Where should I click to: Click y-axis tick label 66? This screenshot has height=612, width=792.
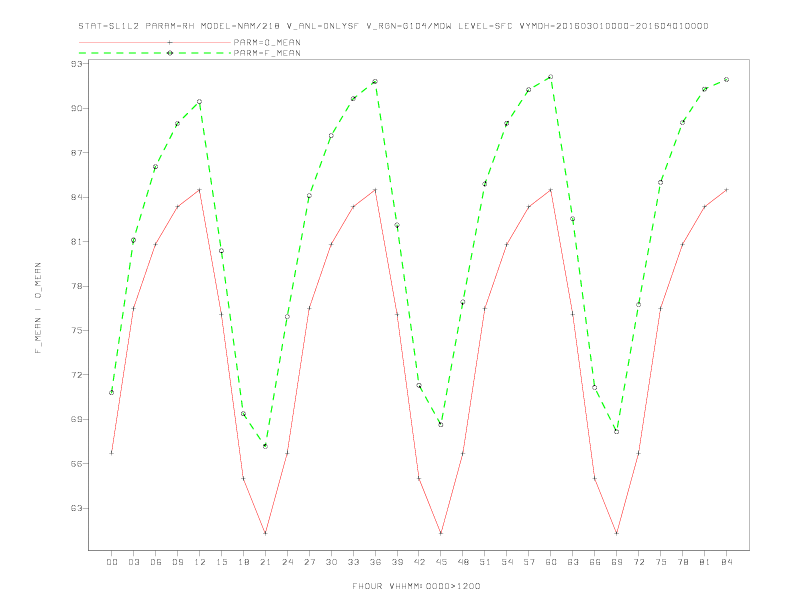coord(77,464)
